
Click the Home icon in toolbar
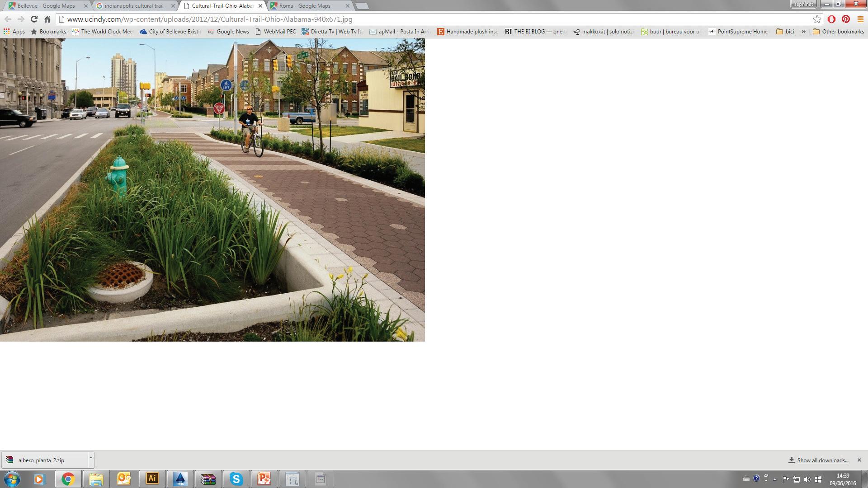(x=47, y=19)
